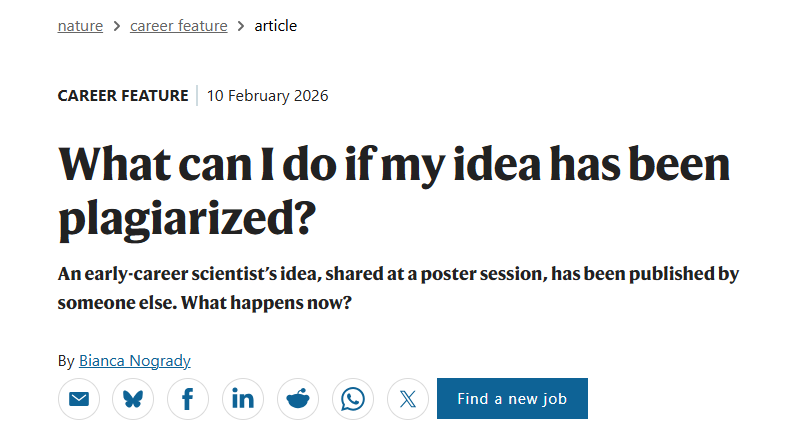The image size is (805, 448).
Task: Click the CAREER FEATURE category label
Action: 123,96
